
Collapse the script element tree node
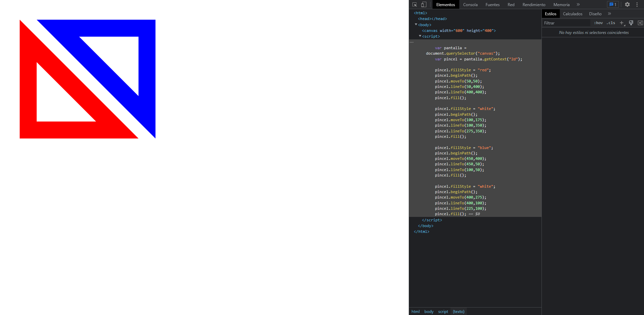[420, 36]
